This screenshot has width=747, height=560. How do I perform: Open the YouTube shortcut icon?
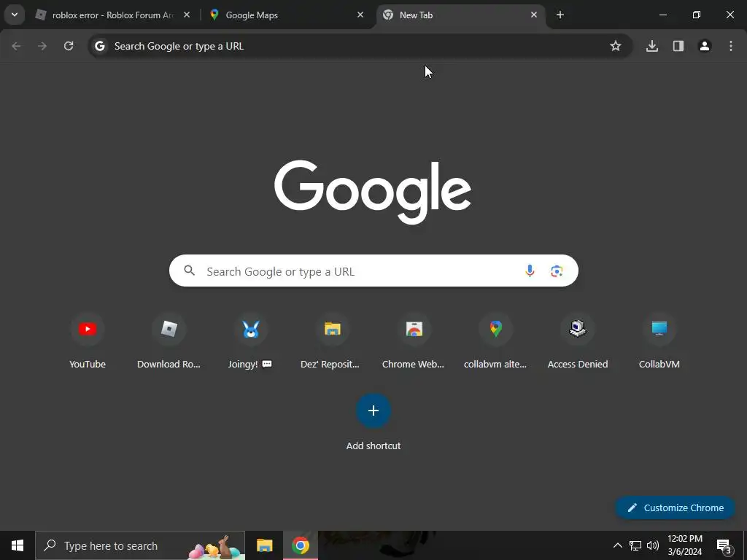pyautogui.click(x=88, y=329)
